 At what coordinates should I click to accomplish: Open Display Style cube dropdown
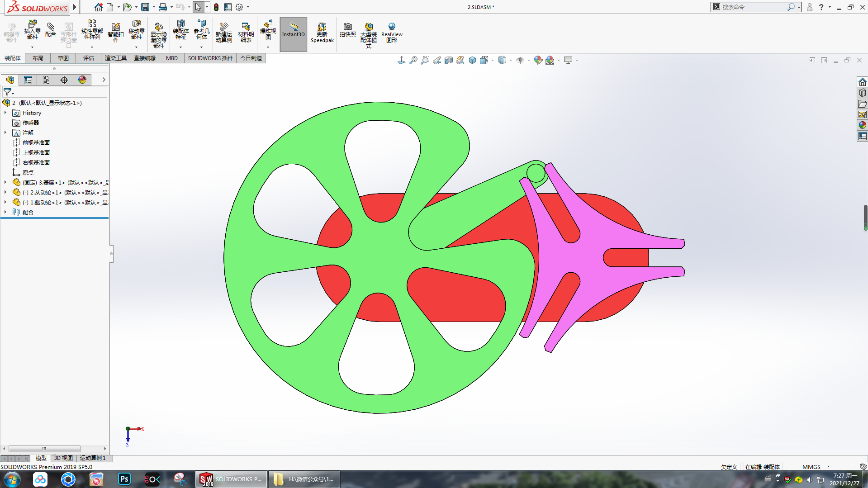pyautogui.click(x=502, y=60)
